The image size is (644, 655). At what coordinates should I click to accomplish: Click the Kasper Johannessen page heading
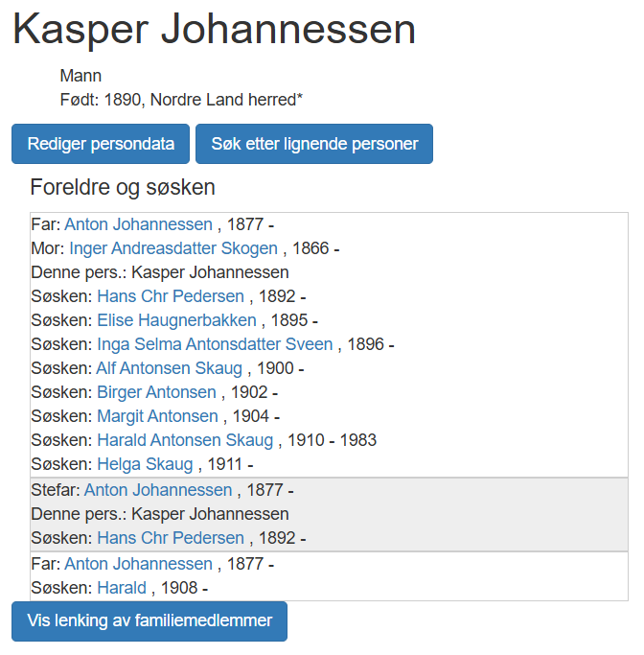point(214,31)
